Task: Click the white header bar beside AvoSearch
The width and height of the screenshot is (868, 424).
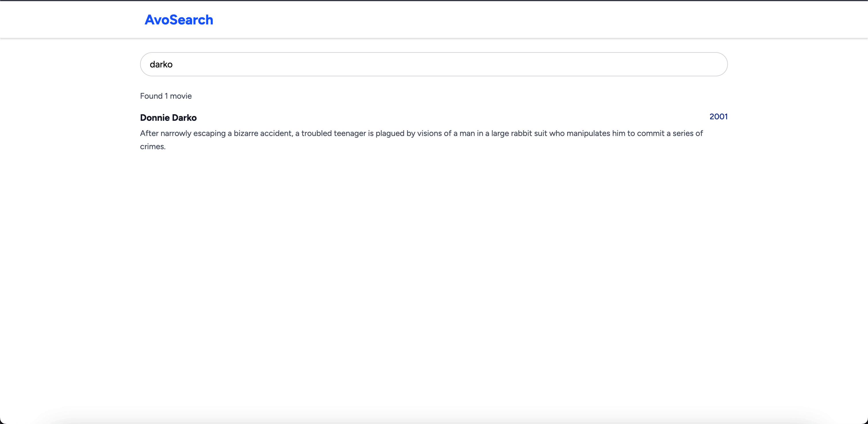Action: click(x=505, y=20)
